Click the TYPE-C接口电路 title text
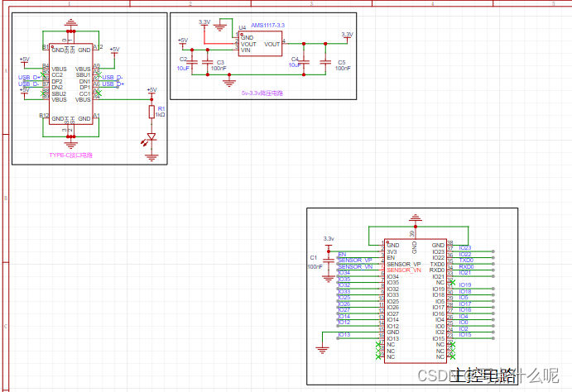 [70, 155]
